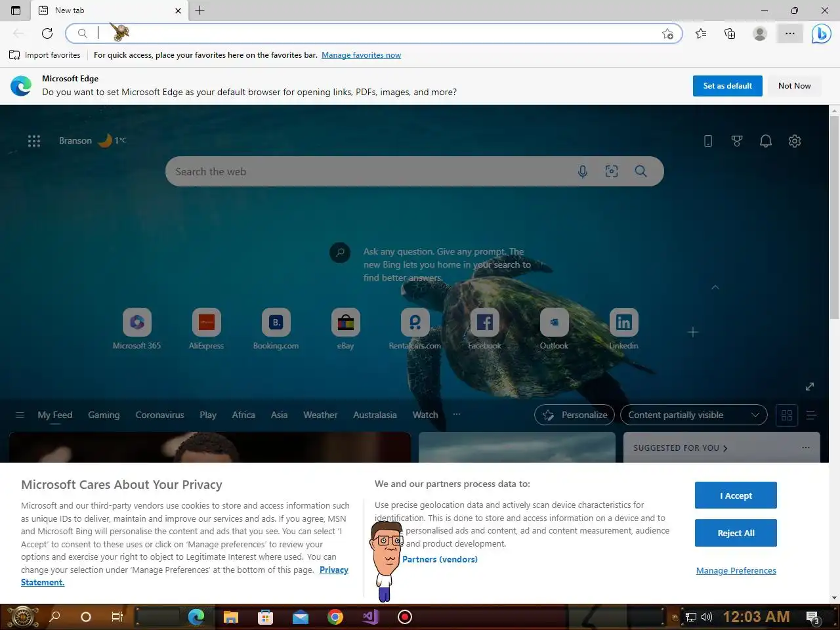Image resolution: width=840 pixels, height=630 pixels.
Task: Open Outlook quick link
Action: 555,329
